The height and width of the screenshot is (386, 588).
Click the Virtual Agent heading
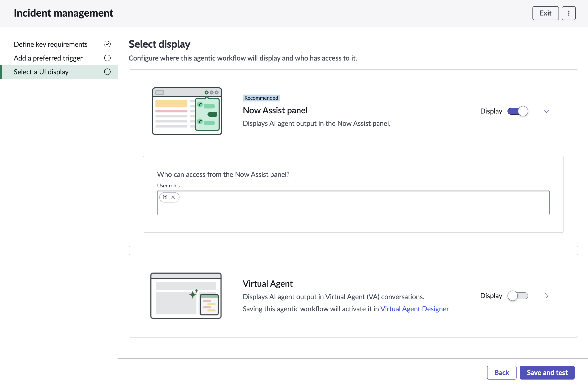pyautogui.click(x=268, y=284)
